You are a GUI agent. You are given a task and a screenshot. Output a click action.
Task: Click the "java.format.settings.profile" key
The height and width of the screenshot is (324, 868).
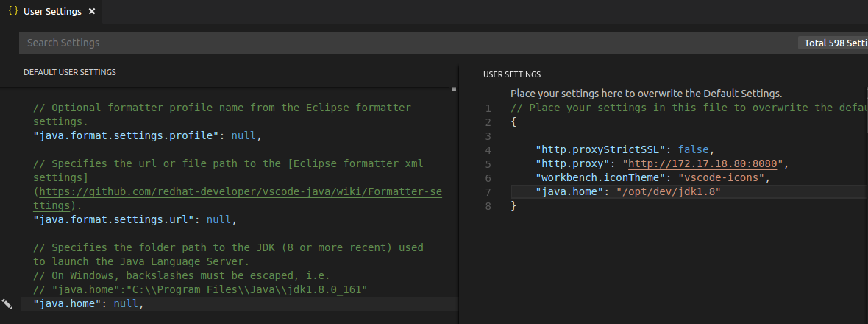tap(127, 135)
